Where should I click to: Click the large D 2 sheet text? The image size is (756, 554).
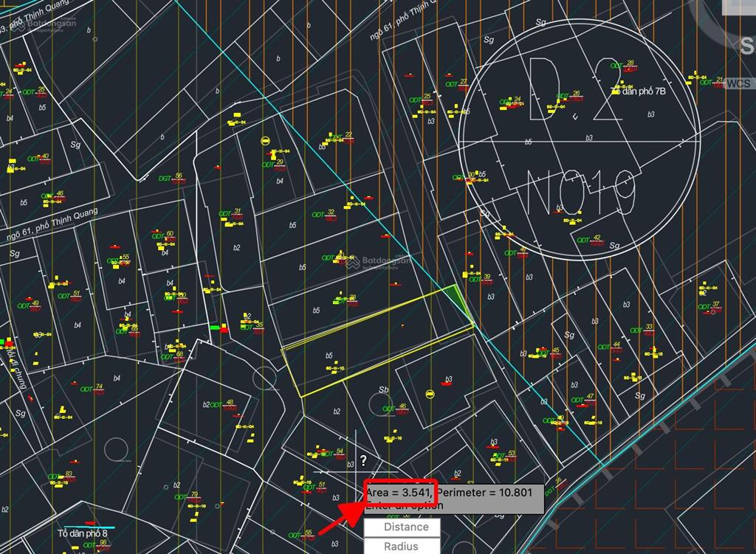pyautogui.click(x=575, y=90)
